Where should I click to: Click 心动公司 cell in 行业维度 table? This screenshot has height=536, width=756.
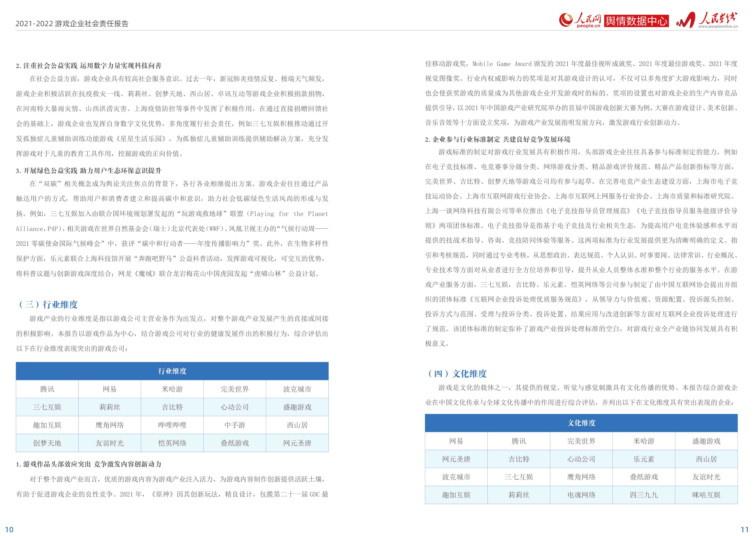coord(235,407)
